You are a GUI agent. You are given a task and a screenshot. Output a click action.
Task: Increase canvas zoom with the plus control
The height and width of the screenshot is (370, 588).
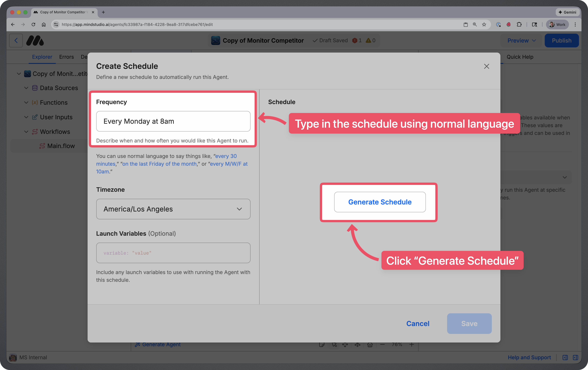(x=411, y=345)
